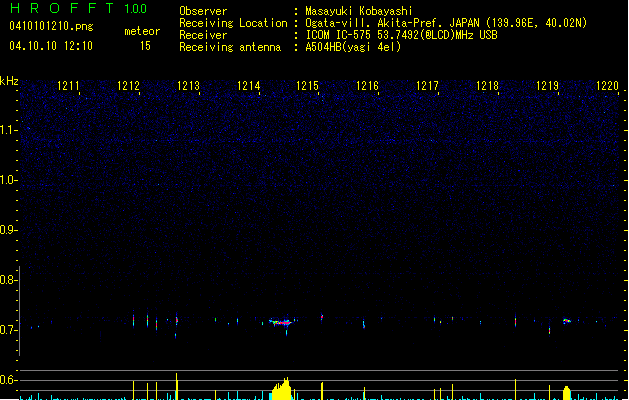
Task: Click the vertical gray bar beside 0.8 kHz
Action: click(x=19, y=311)
